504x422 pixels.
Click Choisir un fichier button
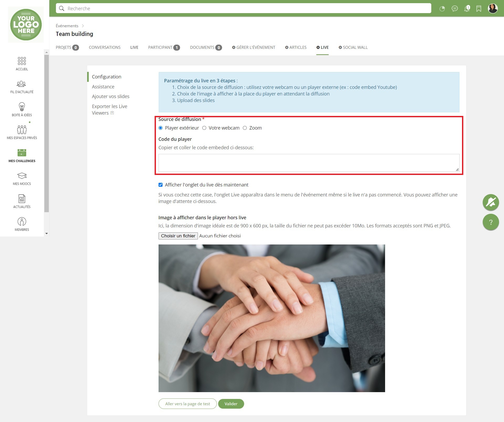pyautogui.click(x=178, y=236)
